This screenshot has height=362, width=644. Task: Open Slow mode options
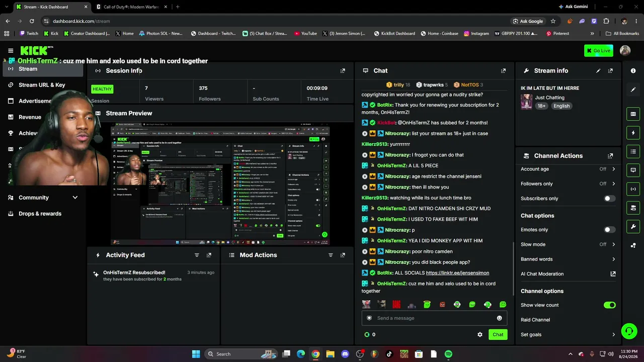568,244
